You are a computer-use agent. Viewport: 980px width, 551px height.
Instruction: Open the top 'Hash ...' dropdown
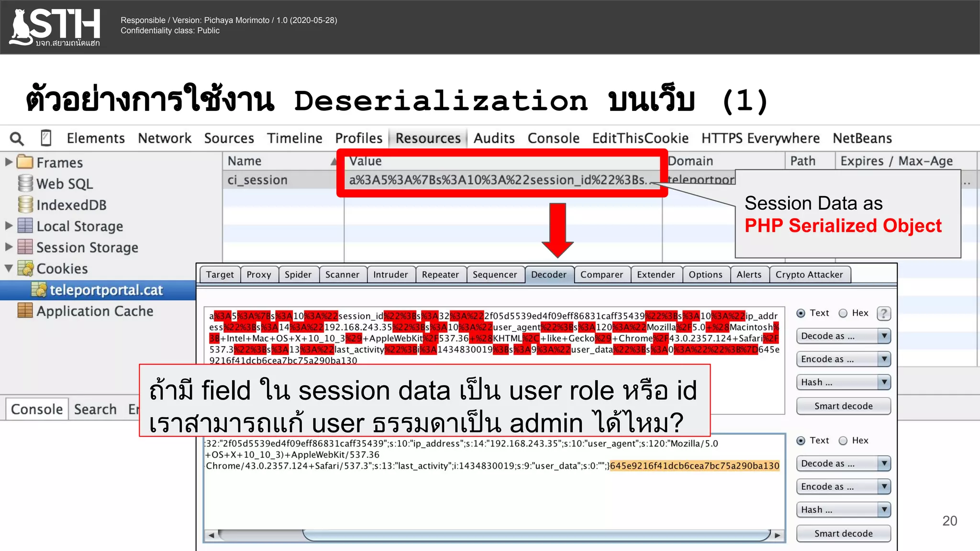coord(843,382)
